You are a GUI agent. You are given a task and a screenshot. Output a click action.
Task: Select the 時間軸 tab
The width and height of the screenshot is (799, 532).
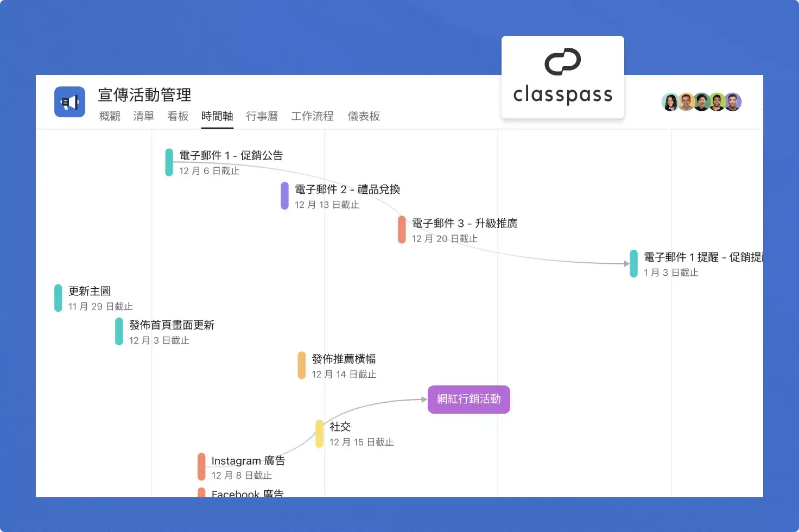(217, 116)
